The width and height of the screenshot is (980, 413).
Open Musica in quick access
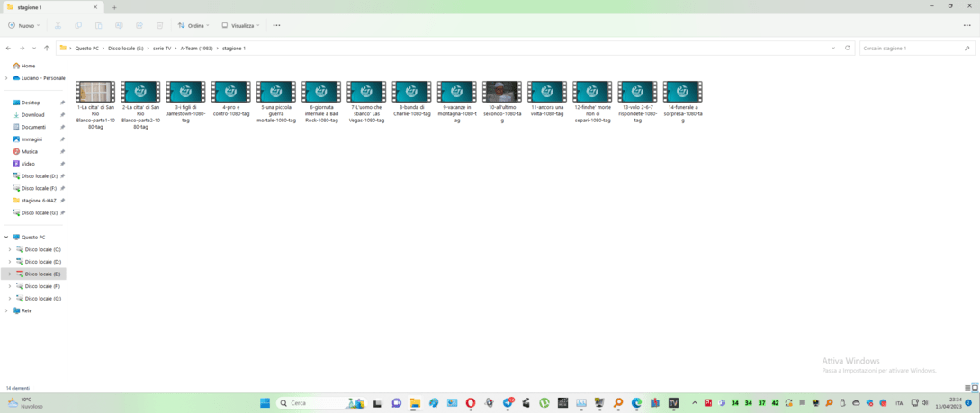click(x=30, y=152)
